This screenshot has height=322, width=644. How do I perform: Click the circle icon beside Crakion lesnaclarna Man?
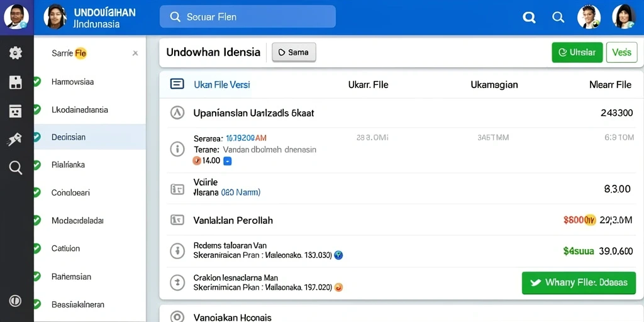coord(177,282)
